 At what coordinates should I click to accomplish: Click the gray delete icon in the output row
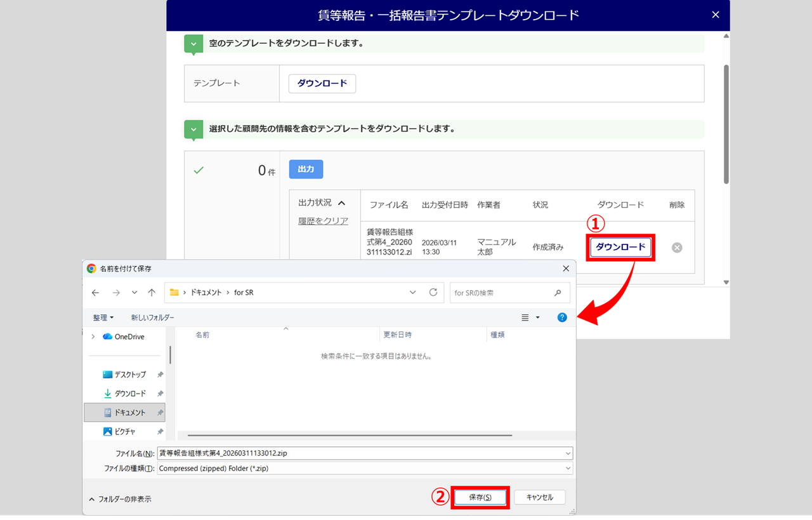677,248
